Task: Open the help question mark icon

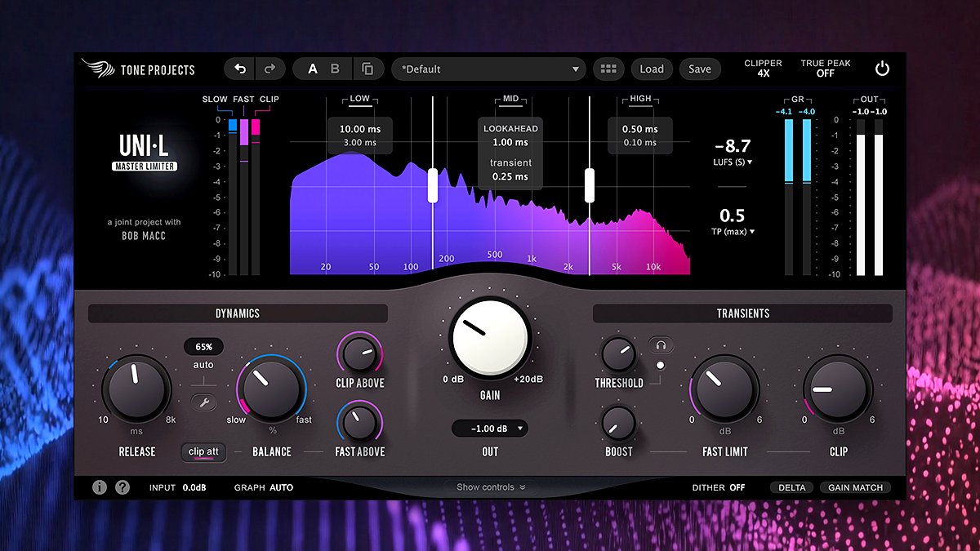Action: [x=122, y=487]
